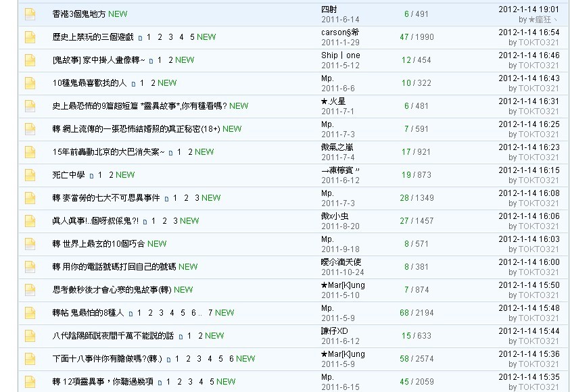This screenshot has width=570, height=392.
Task: Click reply count 45 on 12項靈異事 row
Action: [x=404, y=382]
